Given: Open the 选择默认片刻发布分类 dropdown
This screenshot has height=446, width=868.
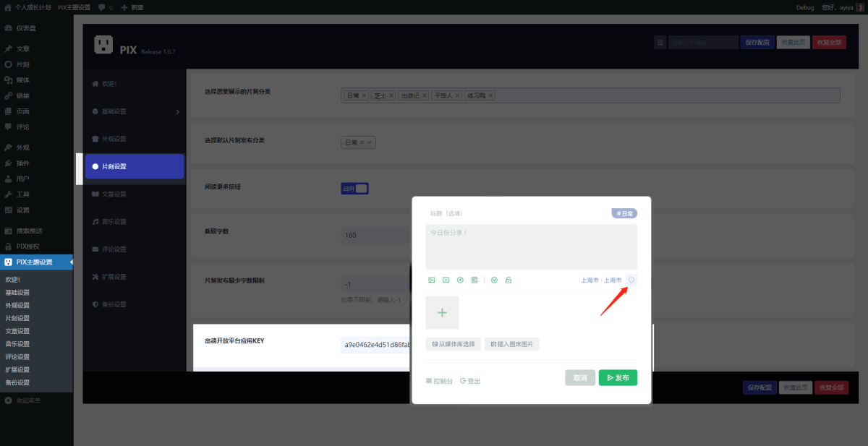Looking at the screenshot, I should tap(359, 142).
